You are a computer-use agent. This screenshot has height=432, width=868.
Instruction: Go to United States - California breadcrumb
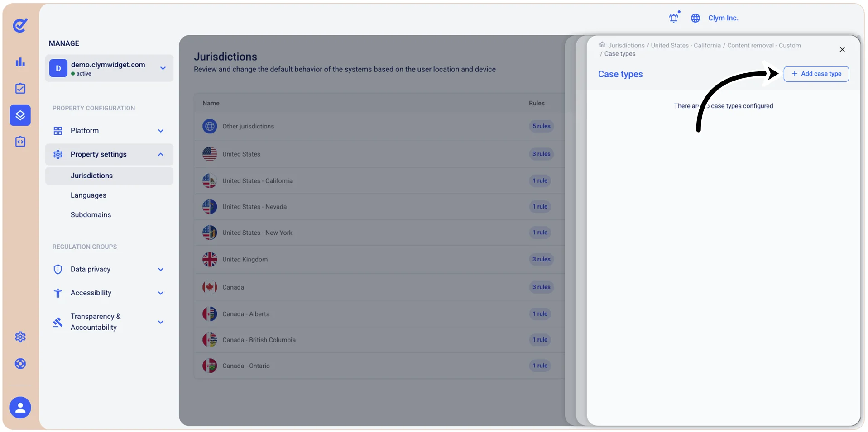click(686, 45)
